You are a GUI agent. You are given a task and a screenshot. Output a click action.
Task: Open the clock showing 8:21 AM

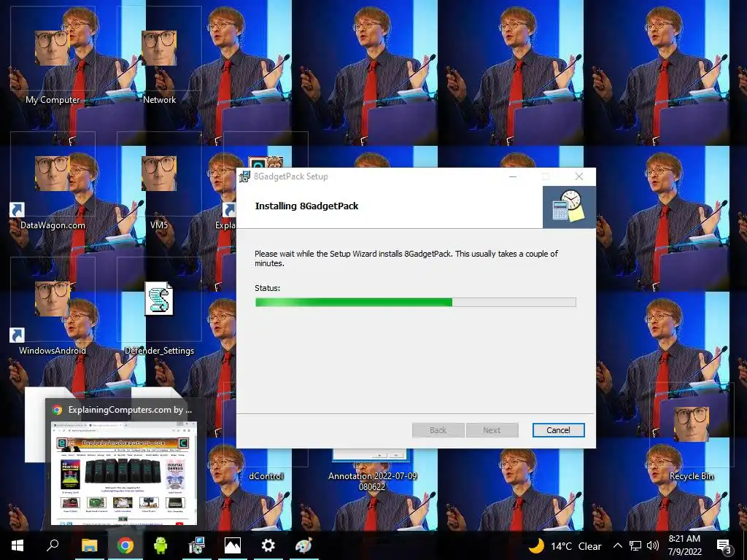tap(684, 545)
